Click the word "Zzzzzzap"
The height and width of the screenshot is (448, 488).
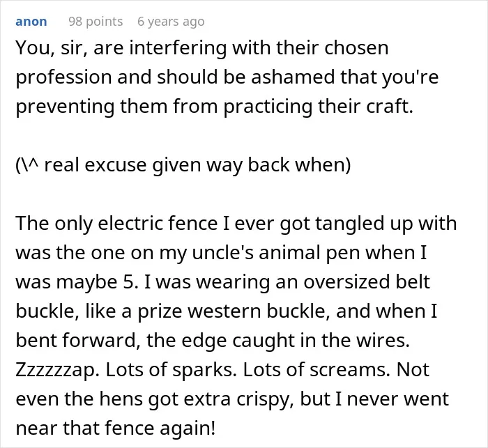57,370
